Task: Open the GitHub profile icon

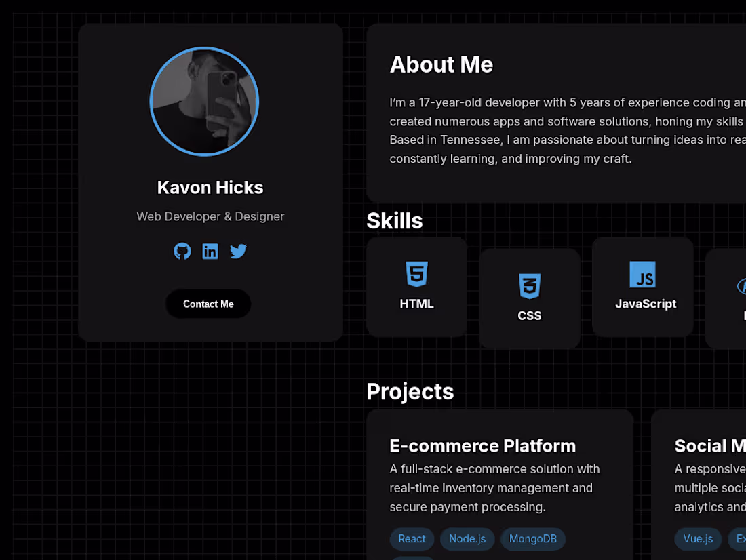Action: click(x=182, y=251)
